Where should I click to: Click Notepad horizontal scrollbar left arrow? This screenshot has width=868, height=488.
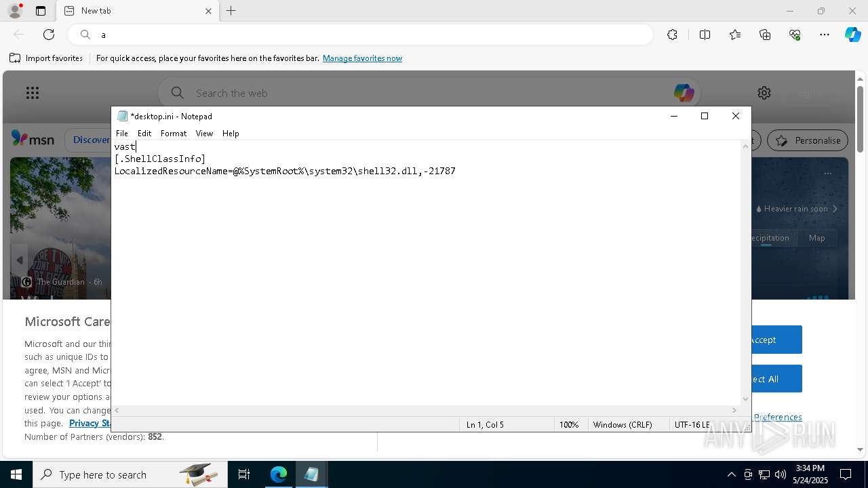117,411
